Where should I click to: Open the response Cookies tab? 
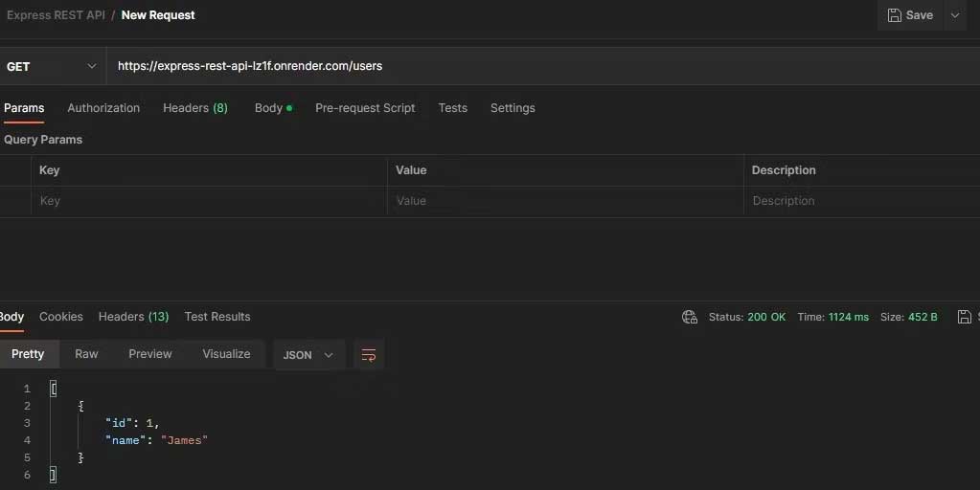tap(61, 317)
